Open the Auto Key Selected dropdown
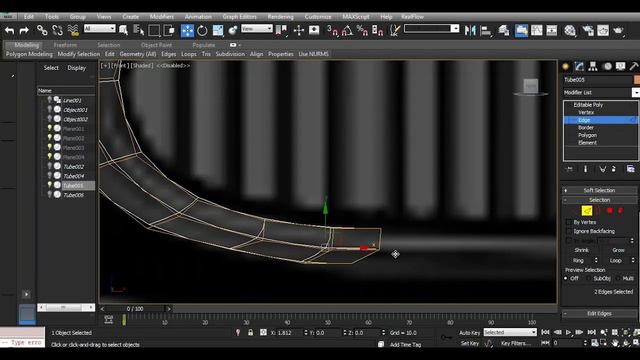This screenshot has width=640, height=360. 510,333
